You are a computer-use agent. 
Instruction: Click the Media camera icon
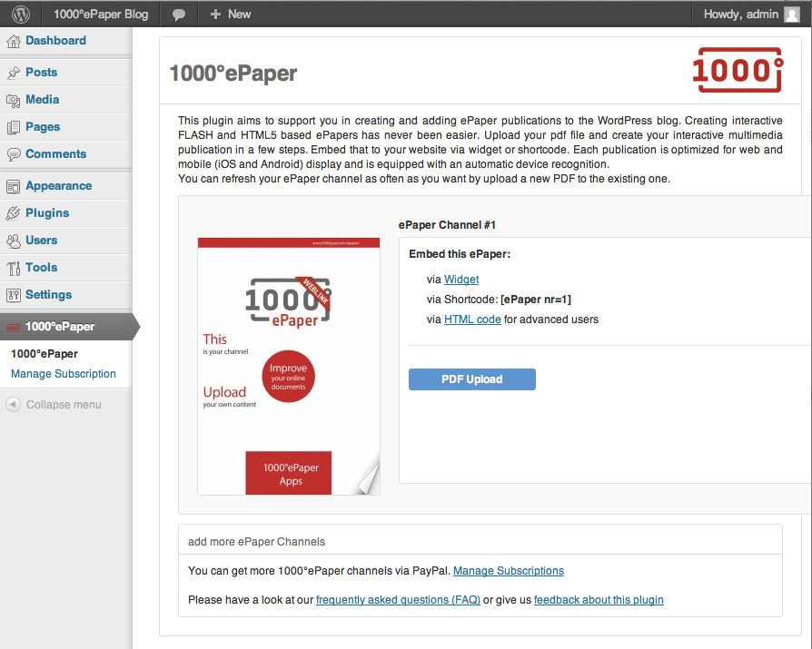pos(14,100)
